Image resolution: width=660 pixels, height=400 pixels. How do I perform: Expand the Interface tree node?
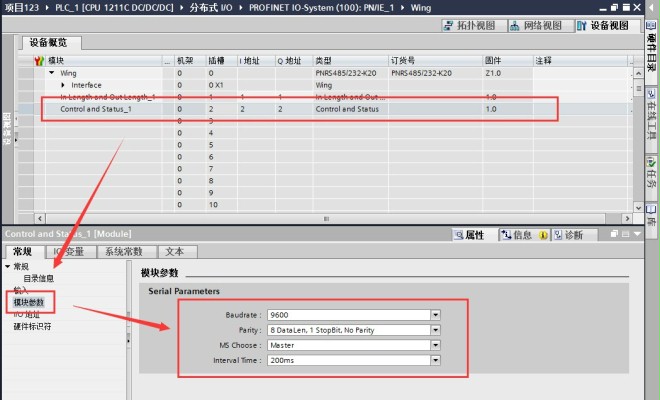click(63, 85)
